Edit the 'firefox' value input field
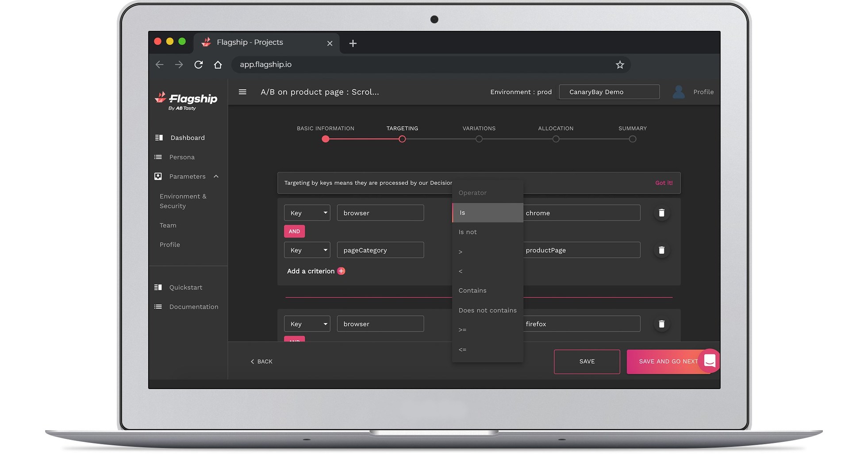 click(582, 324)
